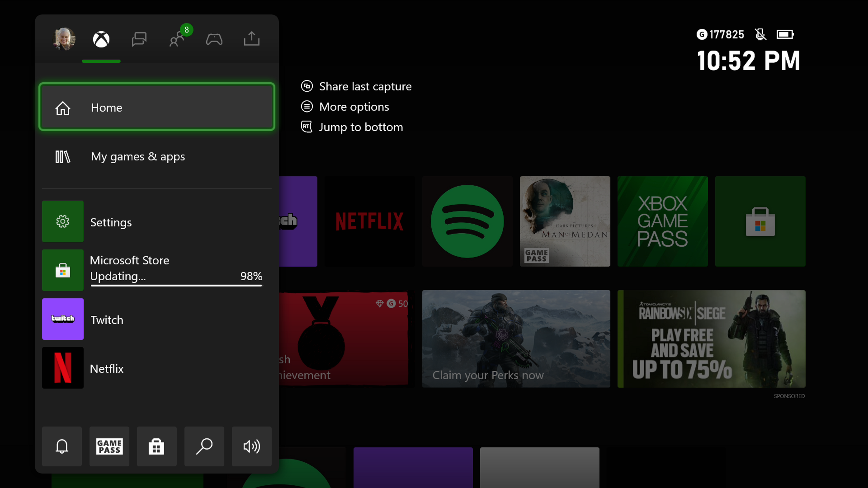Click the Home house icon
This screenshot has width=868, height=488.
63,108
